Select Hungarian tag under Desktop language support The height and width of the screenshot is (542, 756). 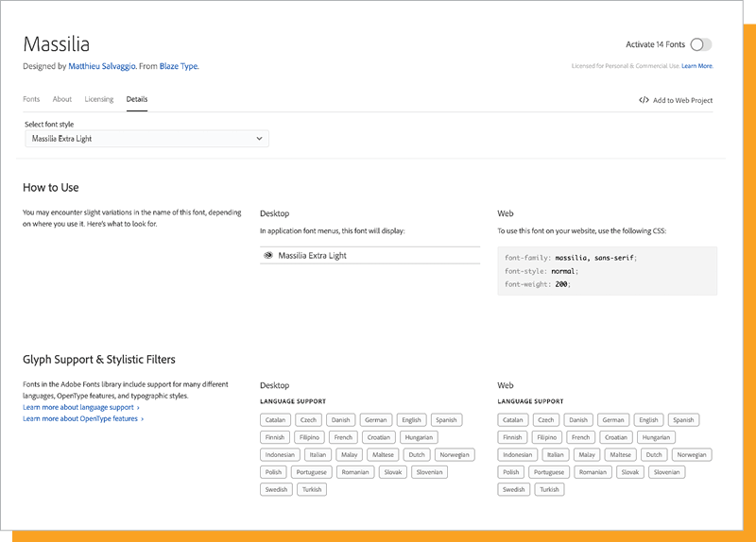pos(419,437)
